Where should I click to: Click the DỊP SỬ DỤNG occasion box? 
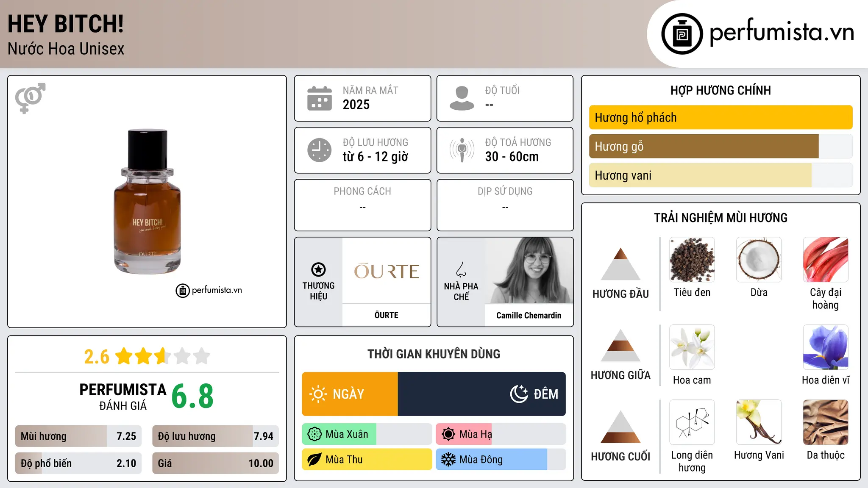click(505, 205)
